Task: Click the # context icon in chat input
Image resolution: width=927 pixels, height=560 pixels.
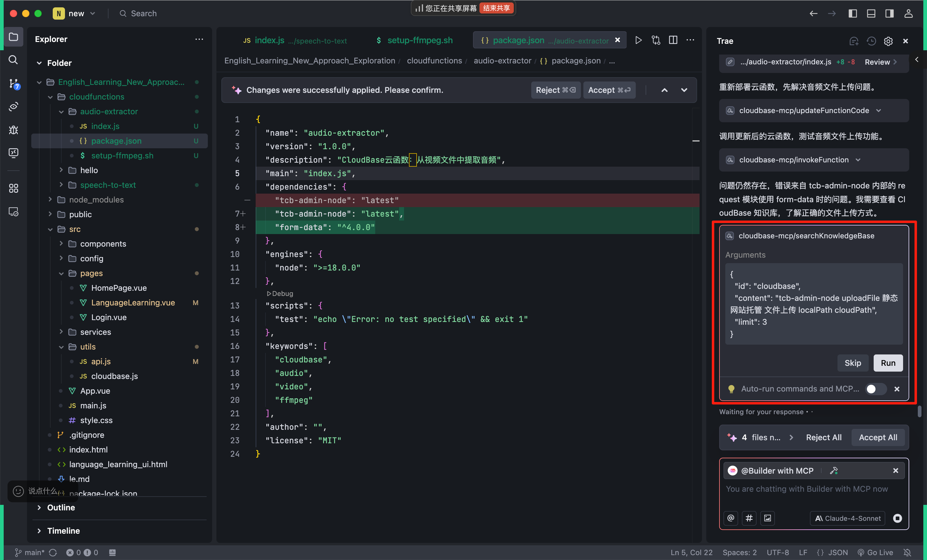Action: point(749,518)
